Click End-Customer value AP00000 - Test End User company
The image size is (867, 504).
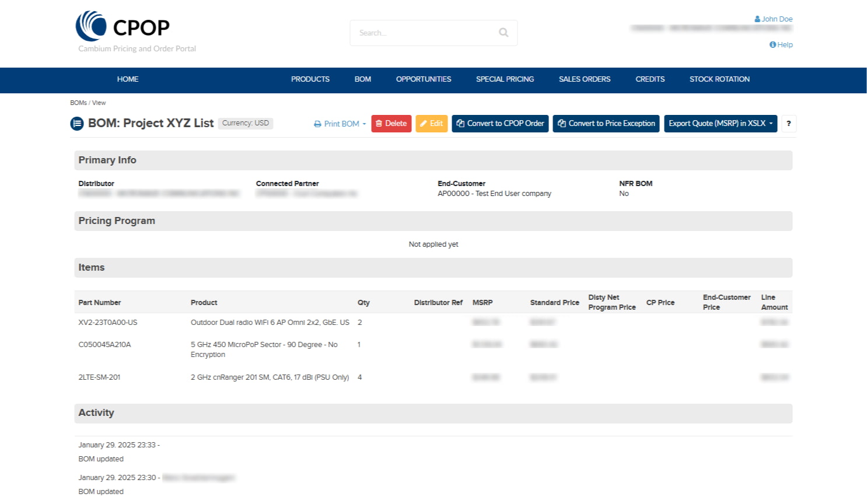coord(494,194)
